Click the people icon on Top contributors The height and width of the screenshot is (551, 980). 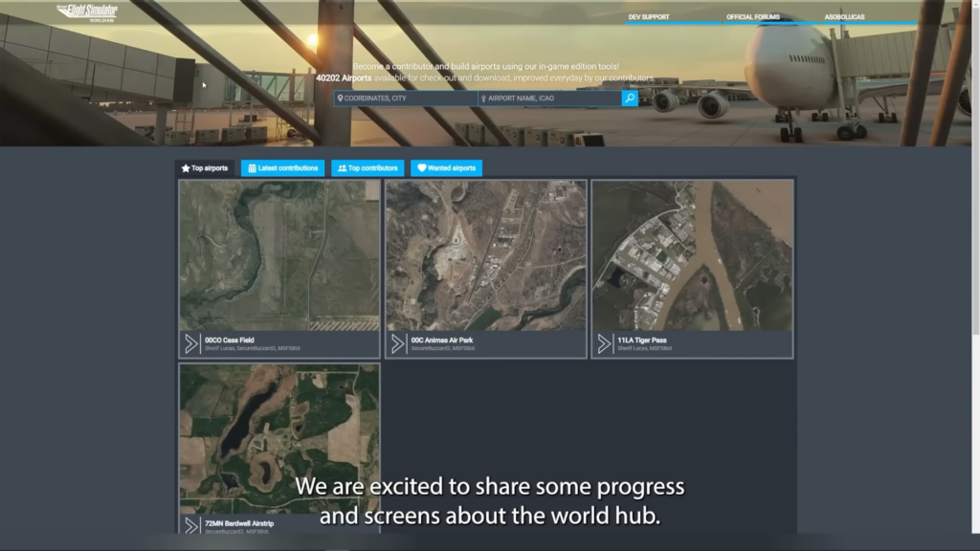pos(342,168)
